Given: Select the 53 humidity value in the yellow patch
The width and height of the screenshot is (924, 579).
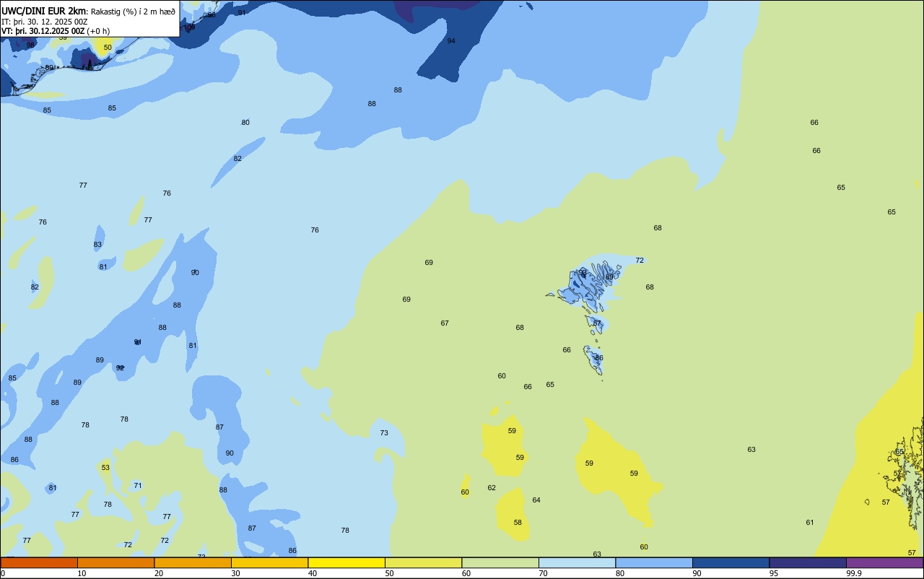Looking at the screenshot, I should point(105,468).
